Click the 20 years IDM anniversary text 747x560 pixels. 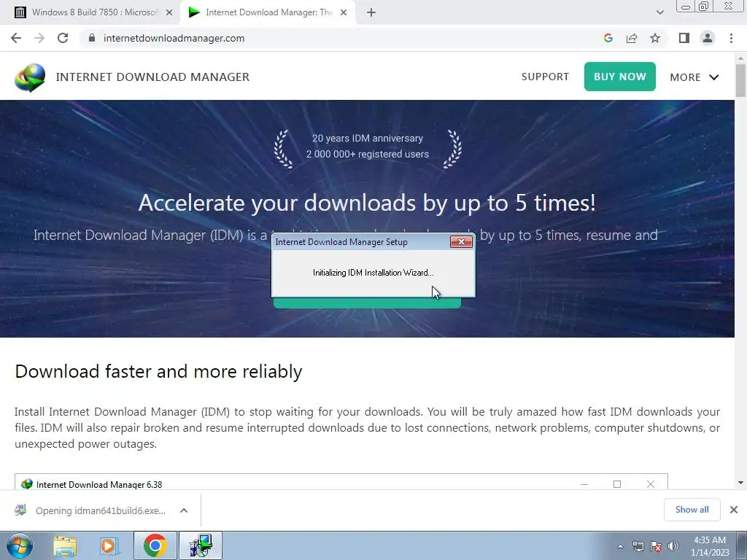point(368,138)
